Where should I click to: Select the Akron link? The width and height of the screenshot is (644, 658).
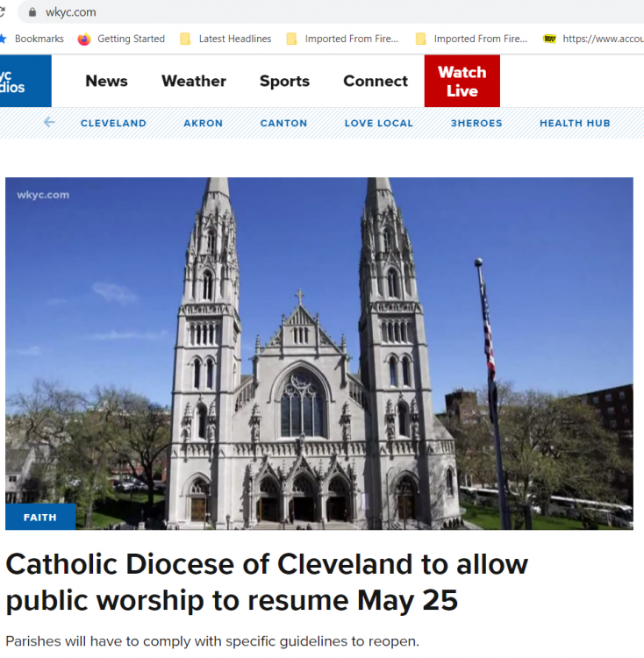pyautogui.click(x=204, y=124)
